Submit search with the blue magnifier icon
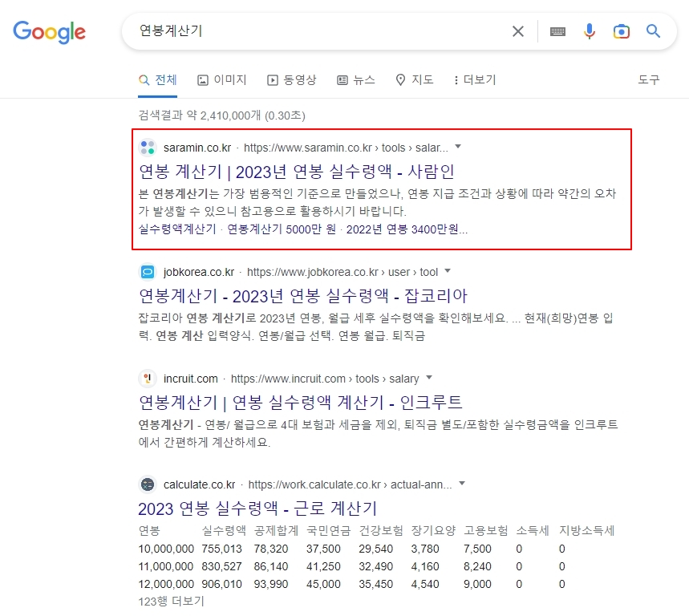 (653, 30)
